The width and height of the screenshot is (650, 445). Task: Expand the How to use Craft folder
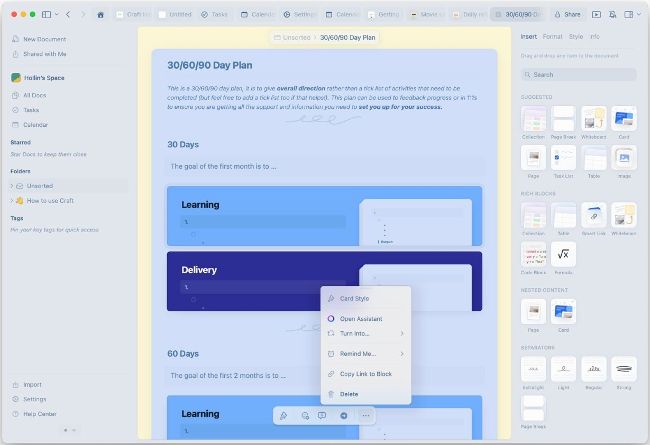[12, 201]
